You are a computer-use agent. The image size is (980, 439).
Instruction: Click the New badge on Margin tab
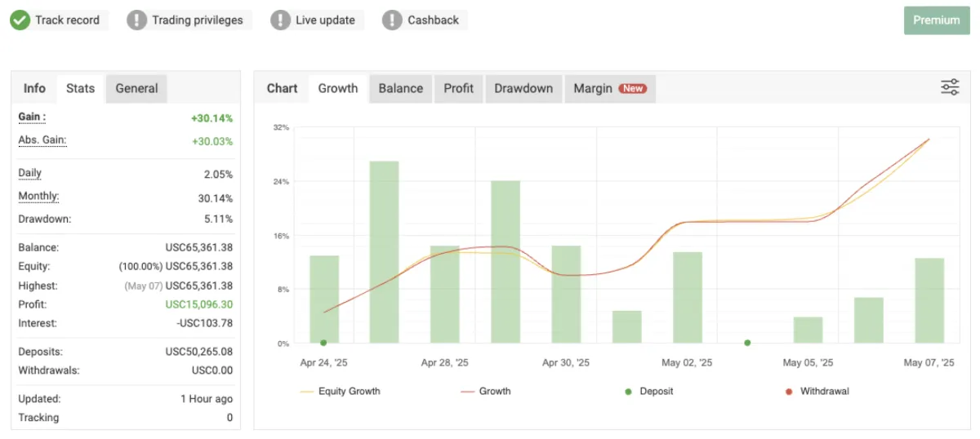point(632,88)
